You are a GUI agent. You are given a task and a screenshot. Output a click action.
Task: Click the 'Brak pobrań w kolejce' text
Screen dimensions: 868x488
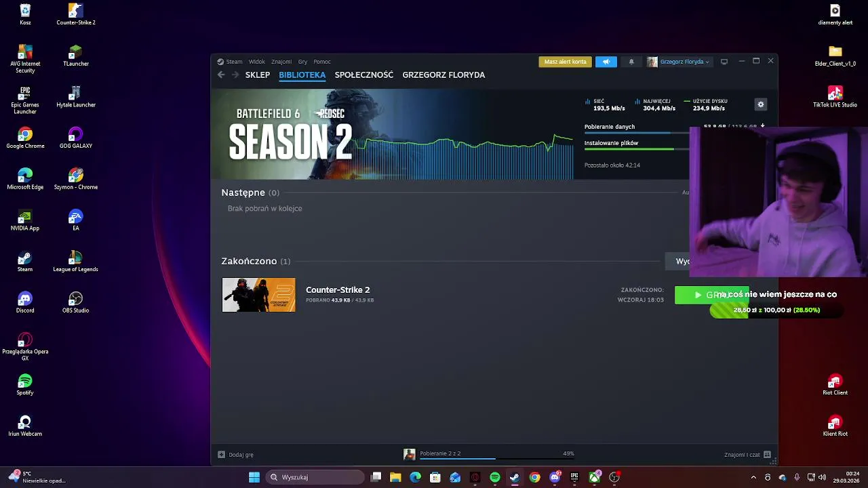(x=265, y=209)
